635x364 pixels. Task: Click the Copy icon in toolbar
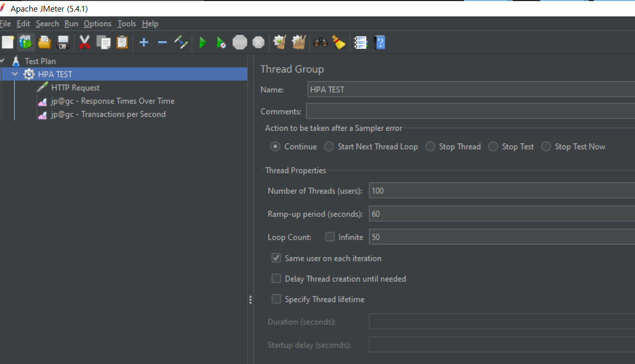coord(104,42)
